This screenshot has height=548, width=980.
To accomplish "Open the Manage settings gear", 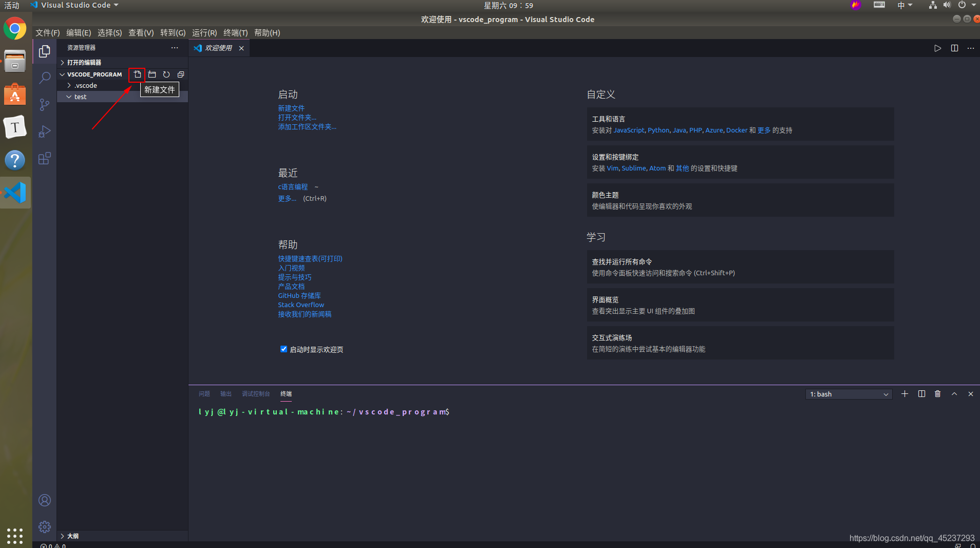I will coord(45,527).
